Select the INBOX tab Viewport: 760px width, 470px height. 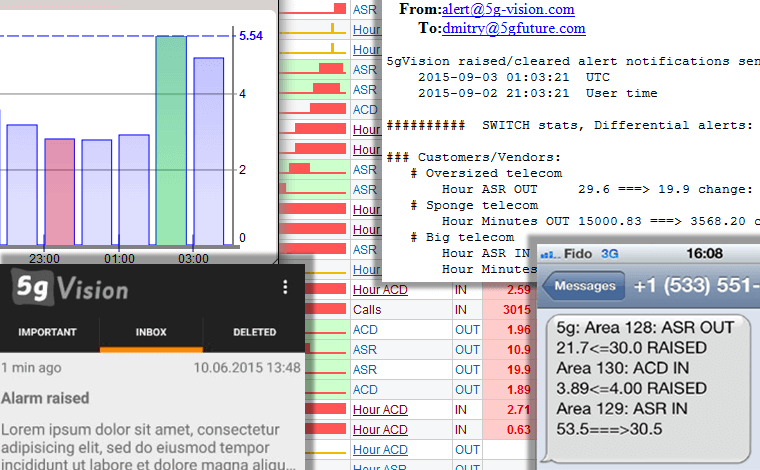151,332
